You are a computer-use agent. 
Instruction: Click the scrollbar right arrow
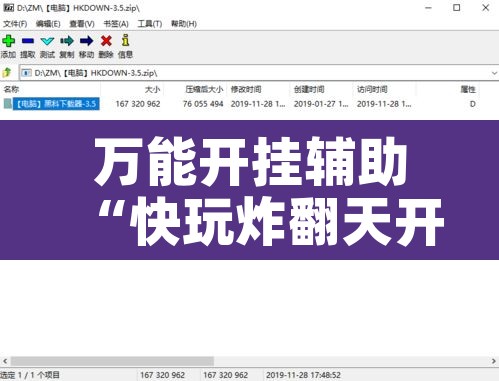(494, 361)
